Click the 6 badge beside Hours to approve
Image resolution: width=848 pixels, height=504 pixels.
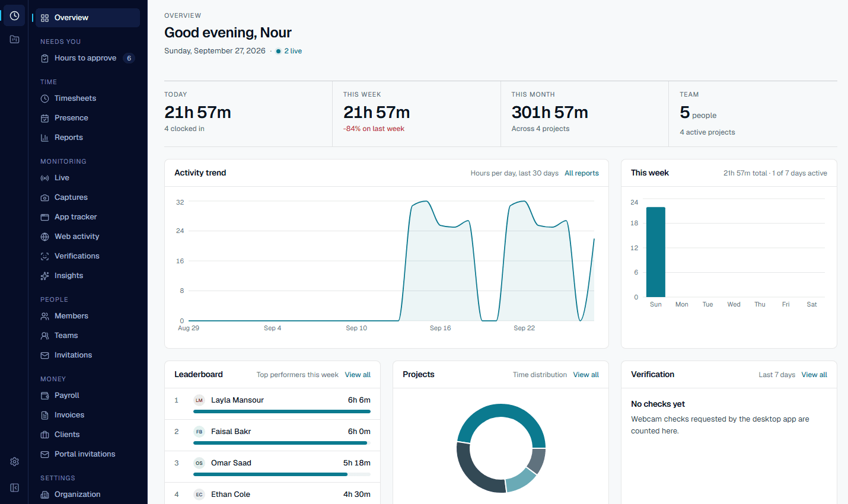point(129,58)
